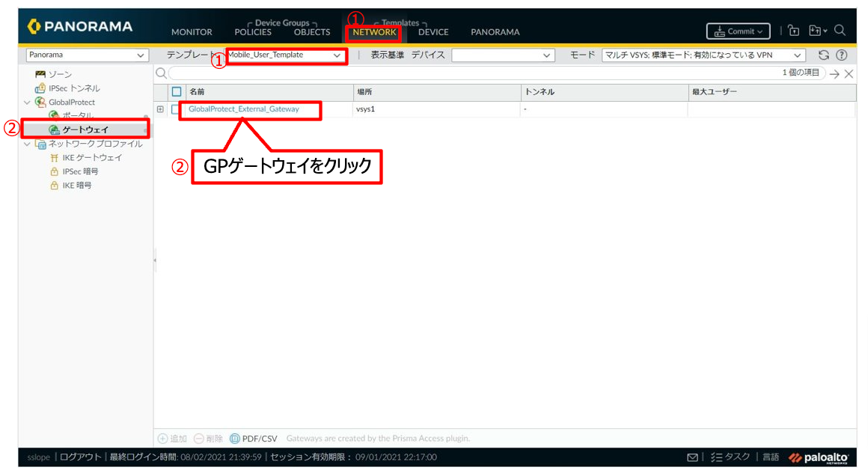Click the IKE ゲートウェイ icon
The image size is (868, 476).
click(x=54, y=158)
